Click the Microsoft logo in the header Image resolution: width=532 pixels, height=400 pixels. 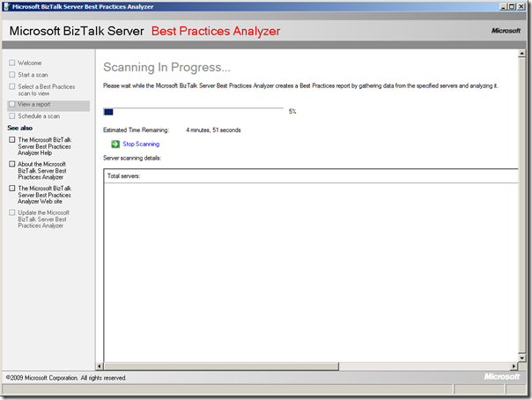tap(506, 31)
